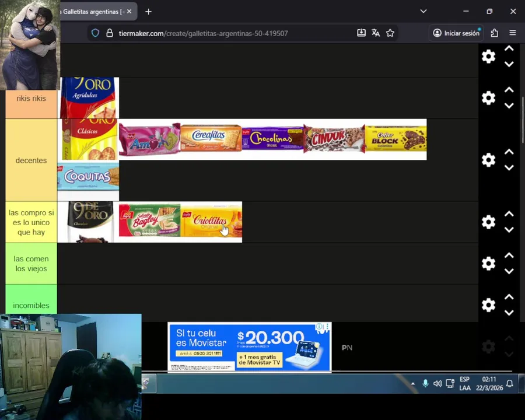Click the decentes tier label
This screenshot has width=525, height=420.
pos(31,160)
